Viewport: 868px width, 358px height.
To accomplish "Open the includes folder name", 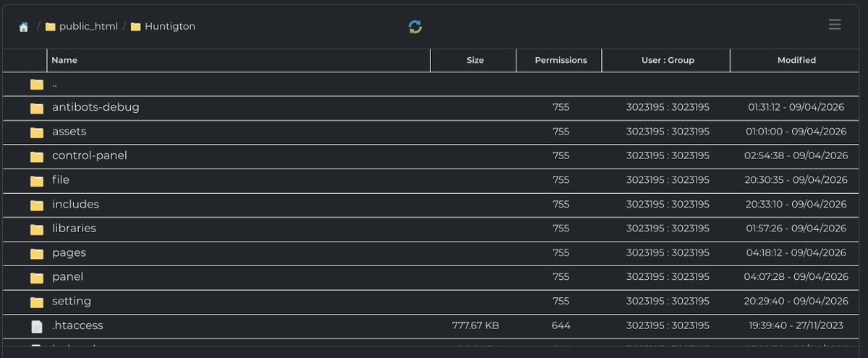I will pyautogui.click(x=75, y=204).
